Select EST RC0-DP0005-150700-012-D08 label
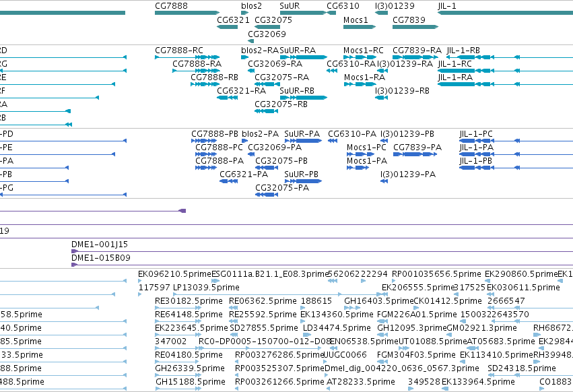Screen dimensions: 573x392 click(264, 341)
